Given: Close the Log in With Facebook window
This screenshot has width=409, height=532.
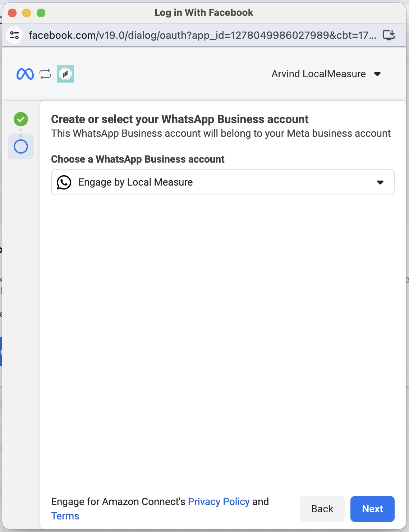Looking at the screenshot, I should (12, 13).
